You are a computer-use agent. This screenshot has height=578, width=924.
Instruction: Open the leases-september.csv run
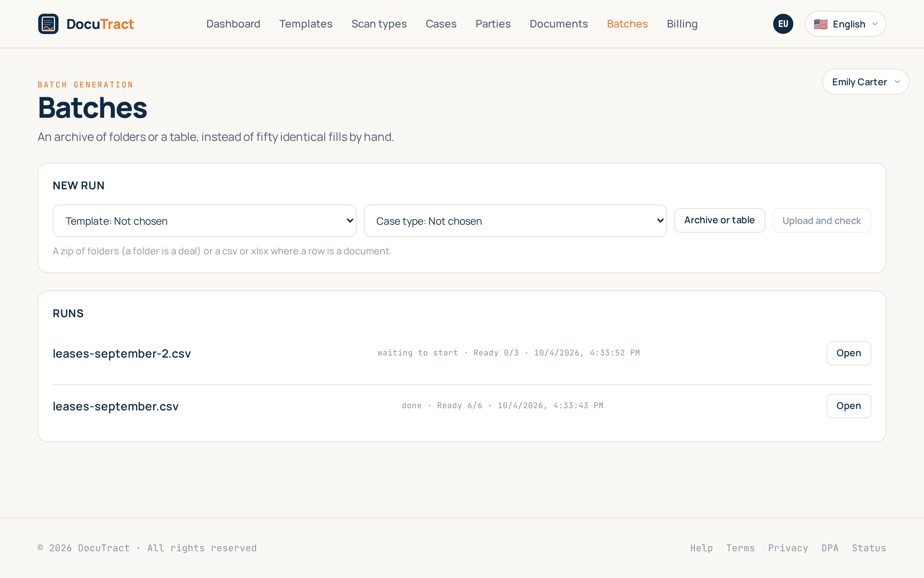tap(849, 406)
